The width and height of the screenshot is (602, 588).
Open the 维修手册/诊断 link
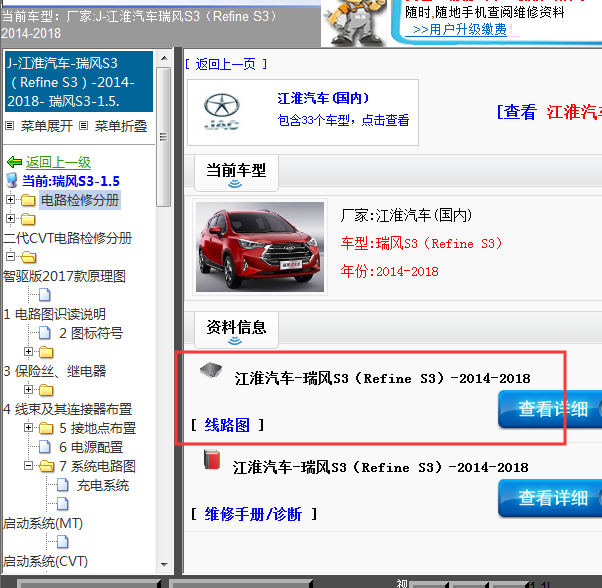tap(253, 514)
